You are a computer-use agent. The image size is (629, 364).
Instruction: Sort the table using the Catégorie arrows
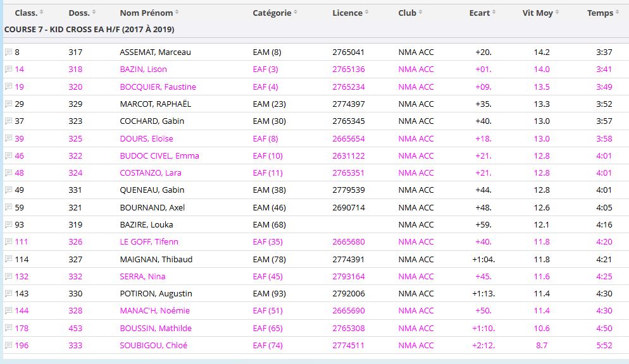[296, 13]
